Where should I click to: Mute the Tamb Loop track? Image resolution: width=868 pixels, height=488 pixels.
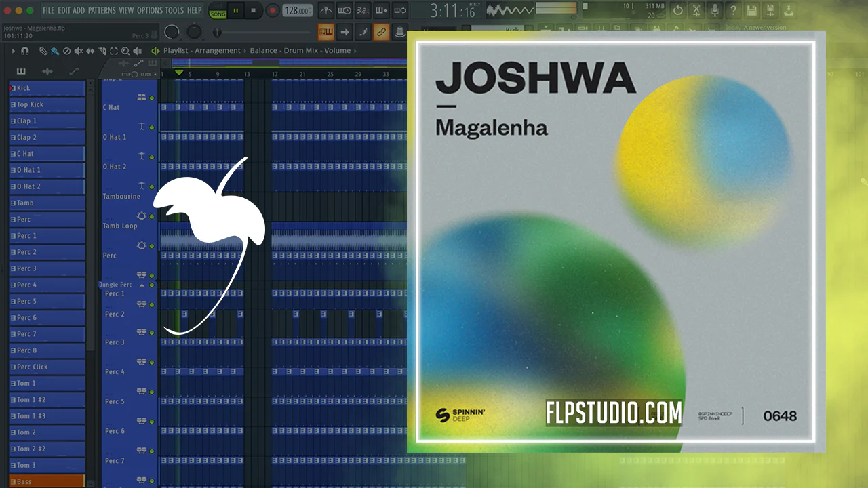pyautogui.click(x=152, y=246)
